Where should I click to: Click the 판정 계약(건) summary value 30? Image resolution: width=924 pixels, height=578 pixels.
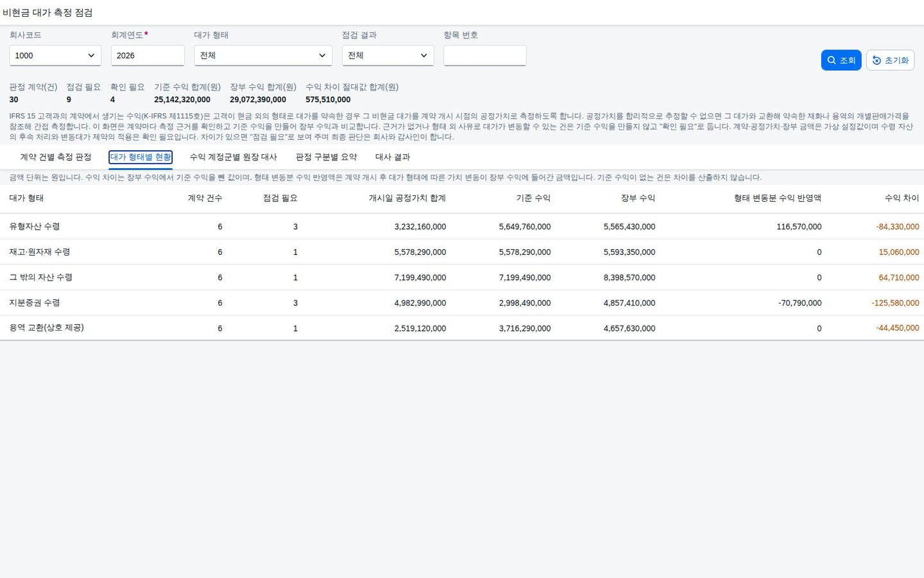pos(13,100)
